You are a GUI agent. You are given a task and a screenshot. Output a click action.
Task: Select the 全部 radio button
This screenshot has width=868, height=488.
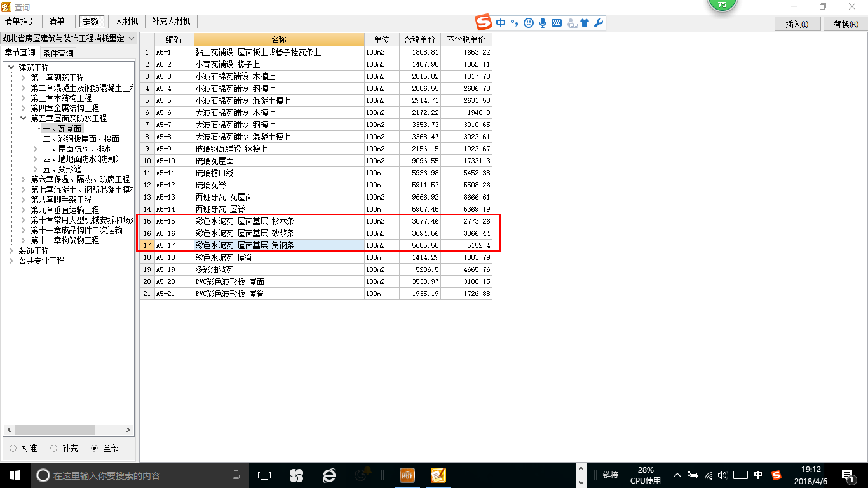95,448
